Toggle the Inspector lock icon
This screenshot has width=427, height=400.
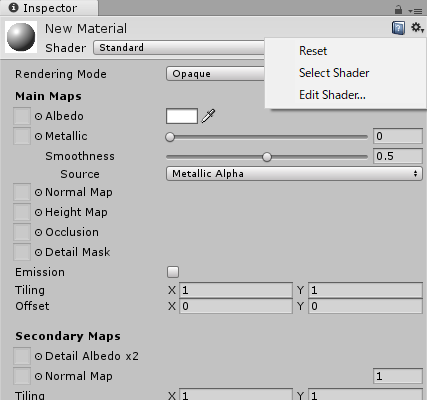coord(398,10)
